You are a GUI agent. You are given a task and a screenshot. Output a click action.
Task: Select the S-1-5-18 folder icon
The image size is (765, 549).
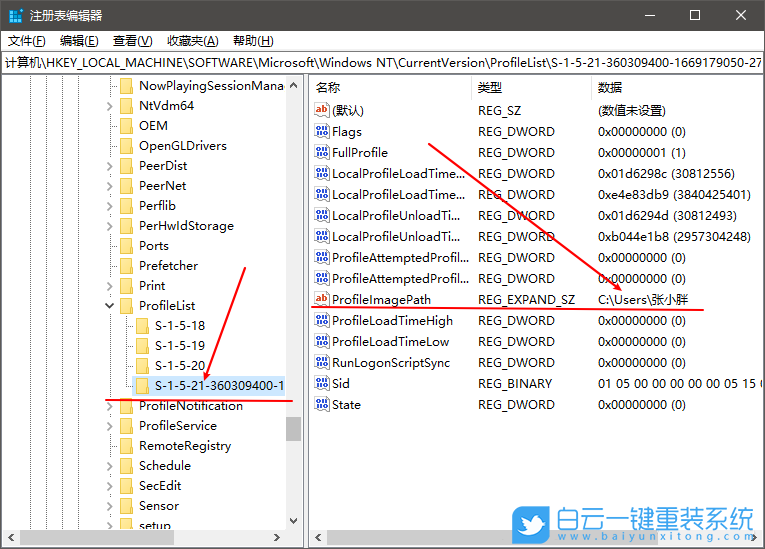142,326
